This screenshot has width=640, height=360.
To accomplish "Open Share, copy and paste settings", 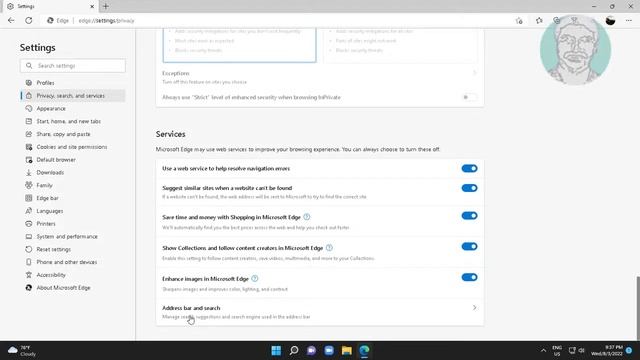I will (x=63, y=134).
